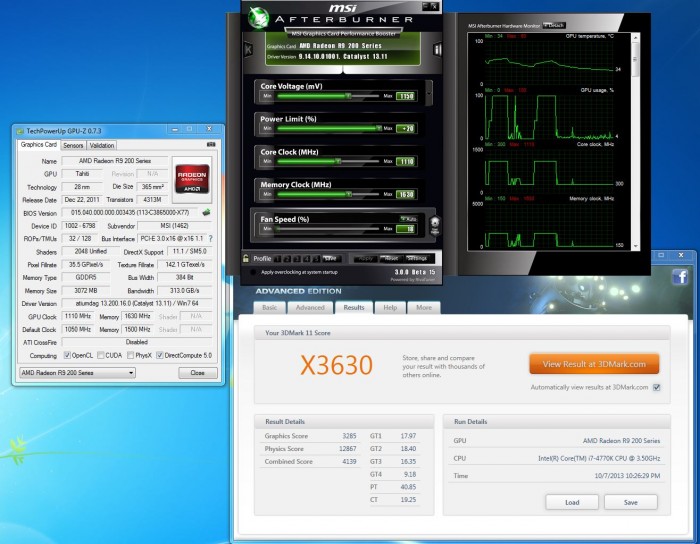Toggle the OpenCL checkbox

(68, 355)
